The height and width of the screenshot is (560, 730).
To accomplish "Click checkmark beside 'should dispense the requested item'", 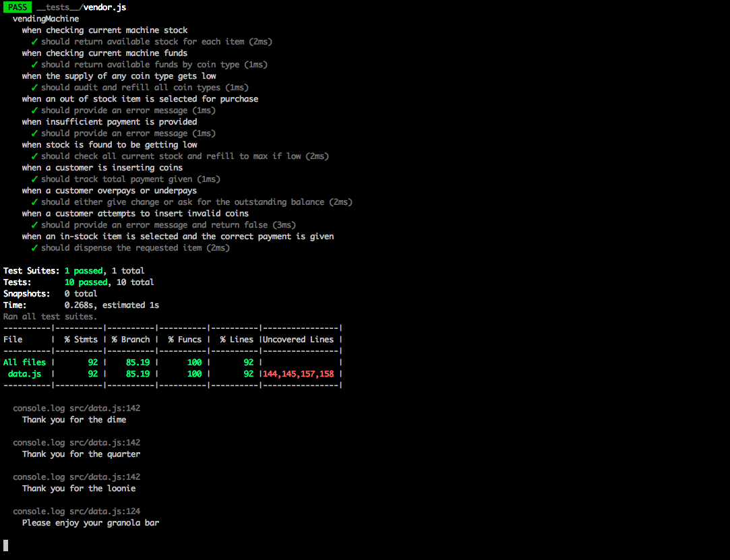I will coord(34,248).
